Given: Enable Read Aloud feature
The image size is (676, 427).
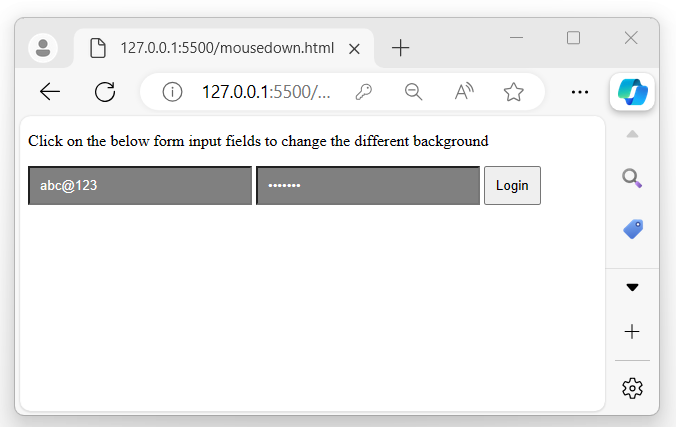Looking at the screenshot, I should 464,92.
